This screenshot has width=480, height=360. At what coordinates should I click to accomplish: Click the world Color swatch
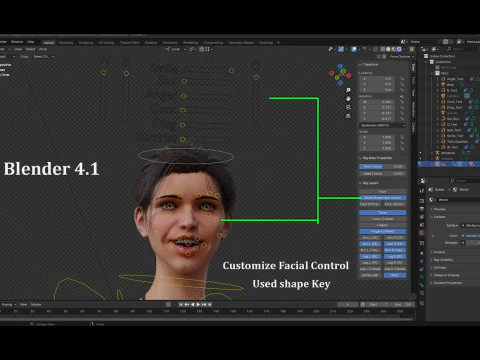472,236
